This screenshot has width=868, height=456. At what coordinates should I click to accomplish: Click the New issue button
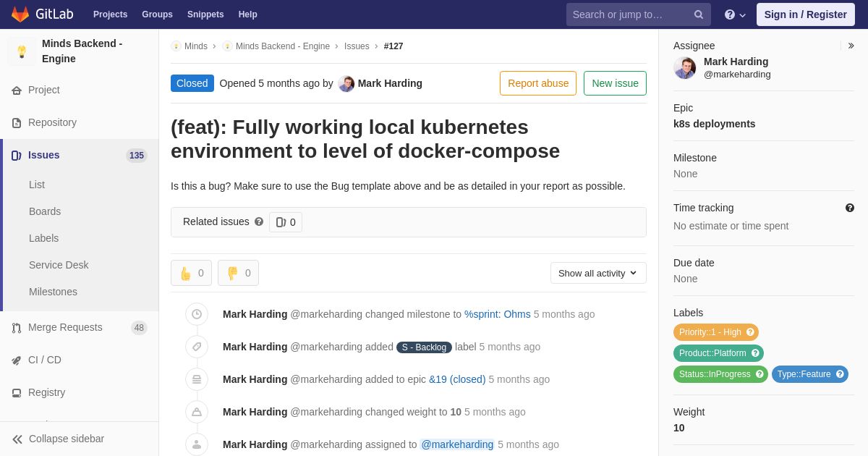coord(615,83)
